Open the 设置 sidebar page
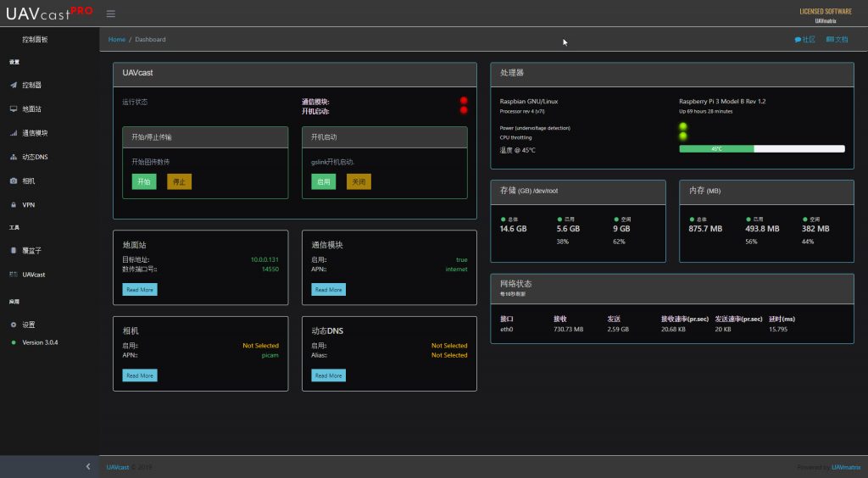 tap(29, 325)
